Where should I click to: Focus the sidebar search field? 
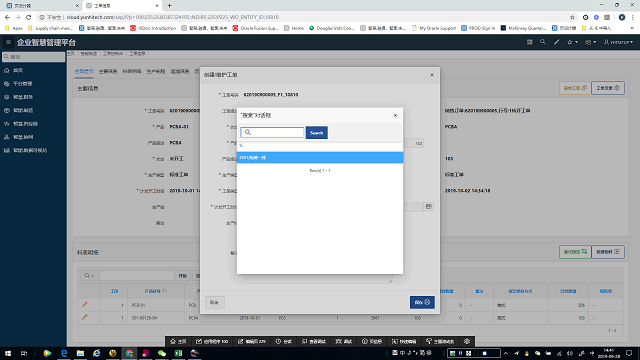[x=33, y=57]
